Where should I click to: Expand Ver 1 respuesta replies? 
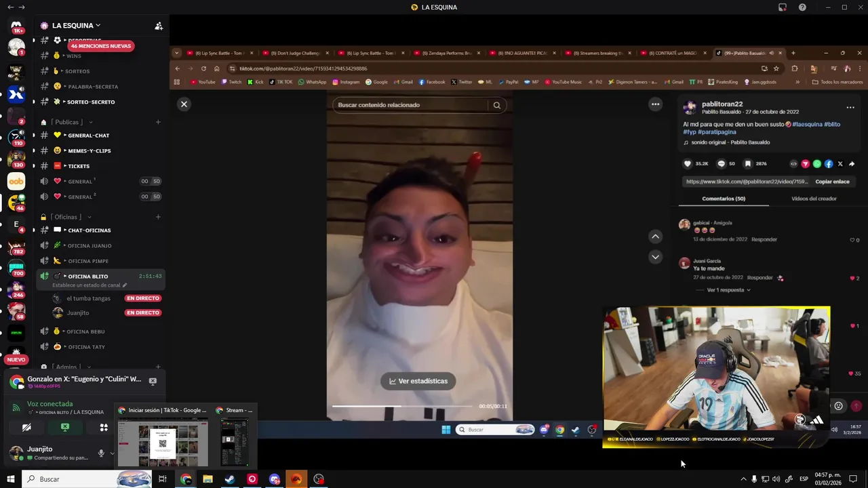pos(729,290)
